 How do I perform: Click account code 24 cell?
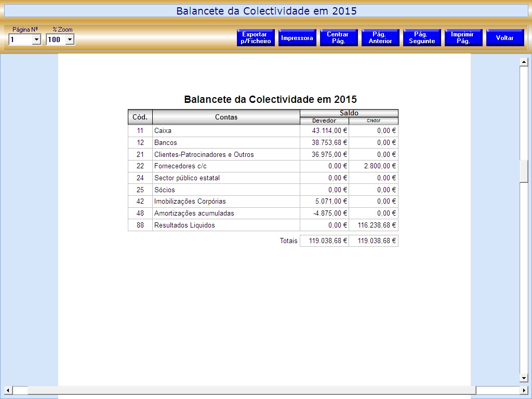[x=140, y=178]
